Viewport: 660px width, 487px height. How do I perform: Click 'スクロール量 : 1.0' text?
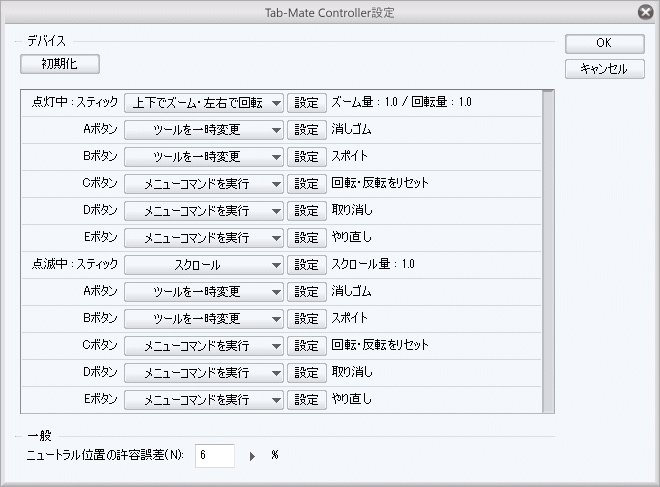point(373,264)
